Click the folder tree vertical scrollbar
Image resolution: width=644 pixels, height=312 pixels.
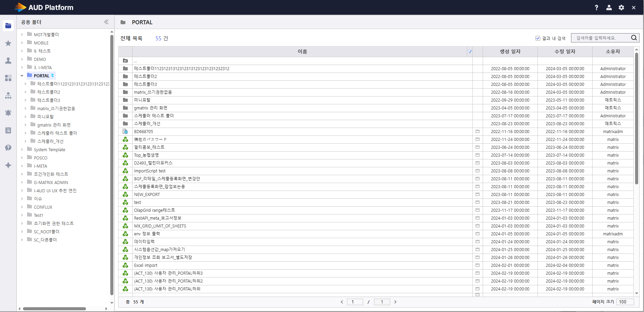pos(112,164)
